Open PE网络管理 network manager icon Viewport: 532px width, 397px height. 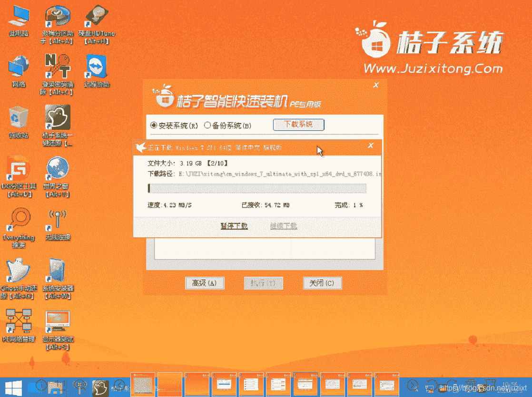[19, 326]
